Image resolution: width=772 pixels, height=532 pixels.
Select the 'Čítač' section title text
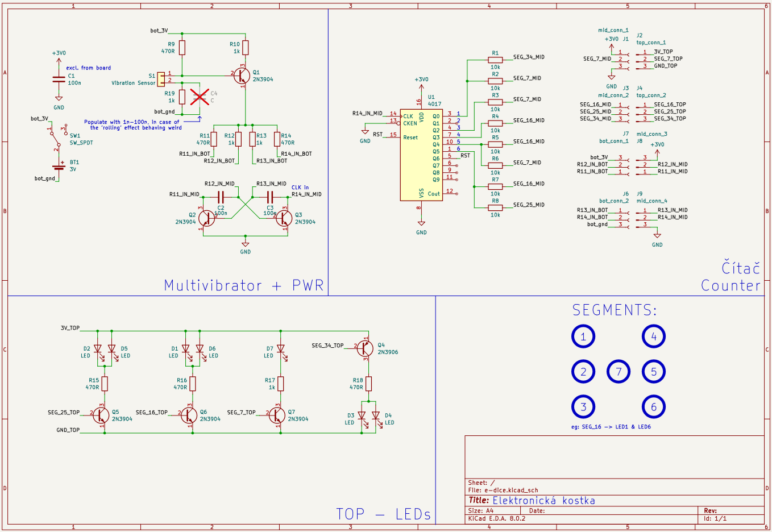[x=741, y=268]
